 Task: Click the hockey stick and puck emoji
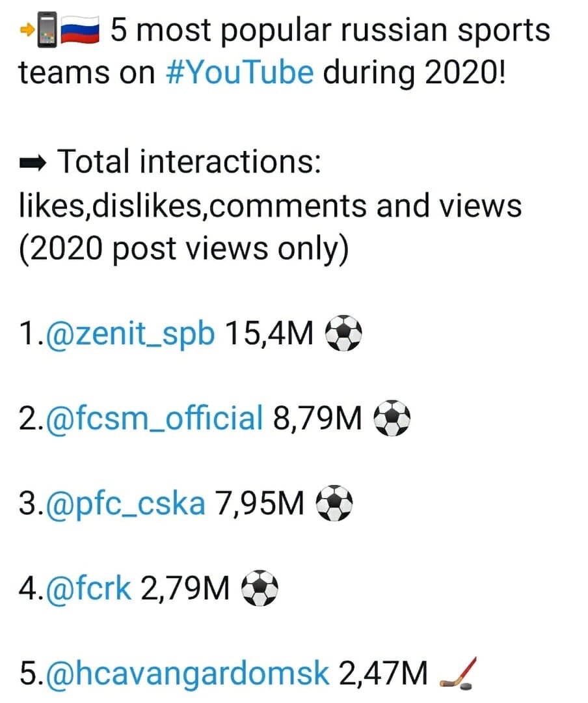[x=459, y=673]
